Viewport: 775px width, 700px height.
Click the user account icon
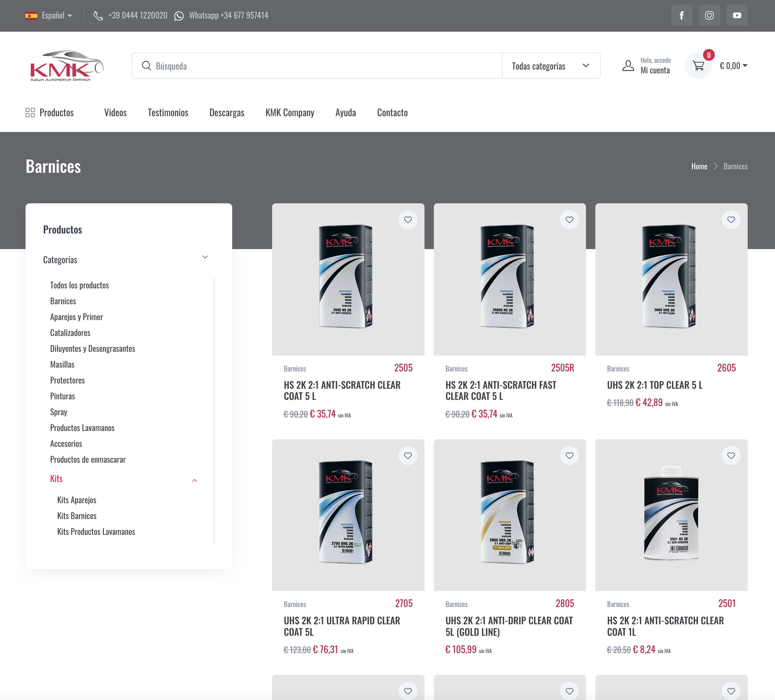(x=628, y=66)
